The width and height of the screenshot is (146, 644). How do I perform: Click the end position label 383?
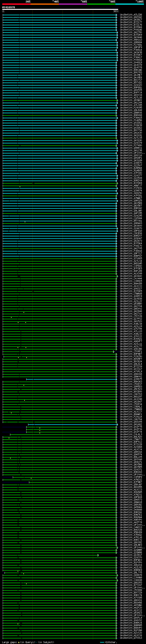[115, 11]
